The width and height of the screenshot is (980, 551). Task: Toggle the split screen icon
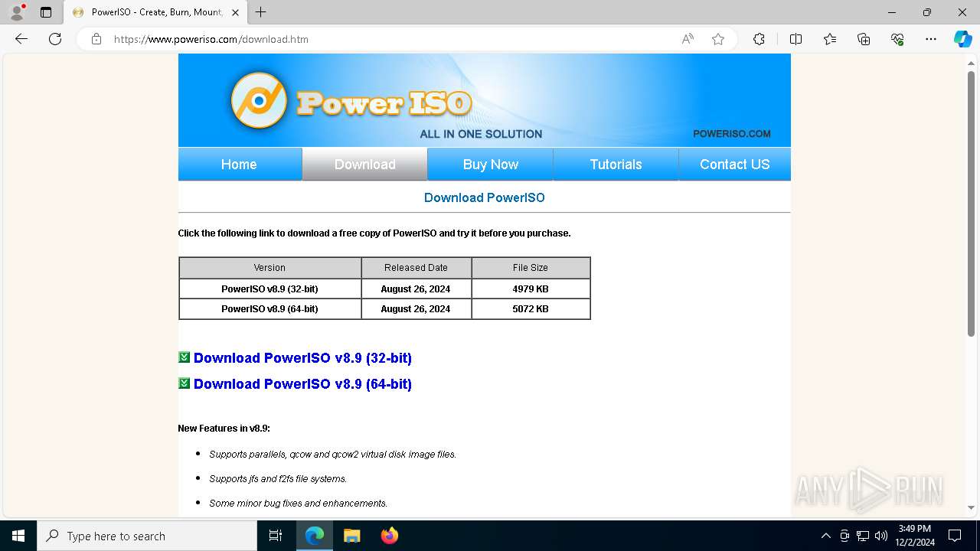[795, 39]
